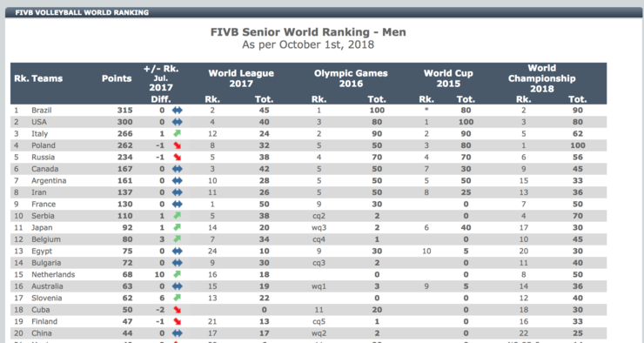This screenshot has height=343, width=644.
Task: Click the Points column header
Action: click(117, 78)
